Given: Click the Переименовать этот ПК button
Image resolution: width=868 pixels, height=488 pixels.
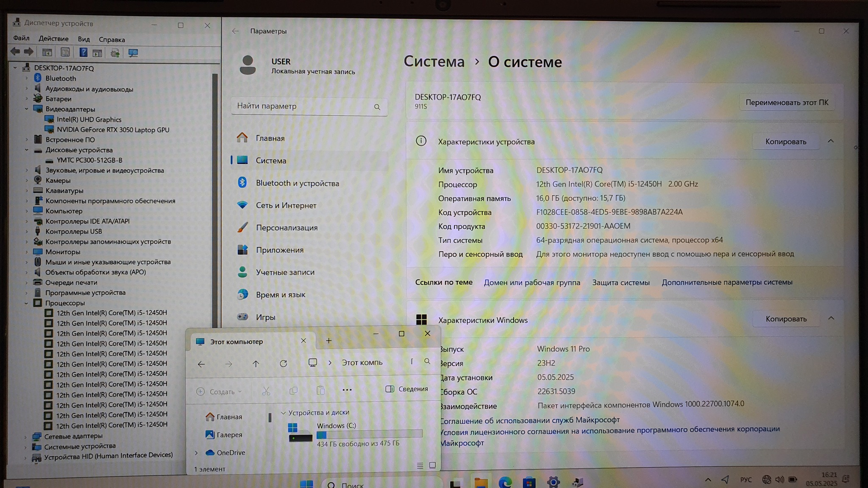Looking at the screenshot, I should pyautogui.click(x=787, y=103).
